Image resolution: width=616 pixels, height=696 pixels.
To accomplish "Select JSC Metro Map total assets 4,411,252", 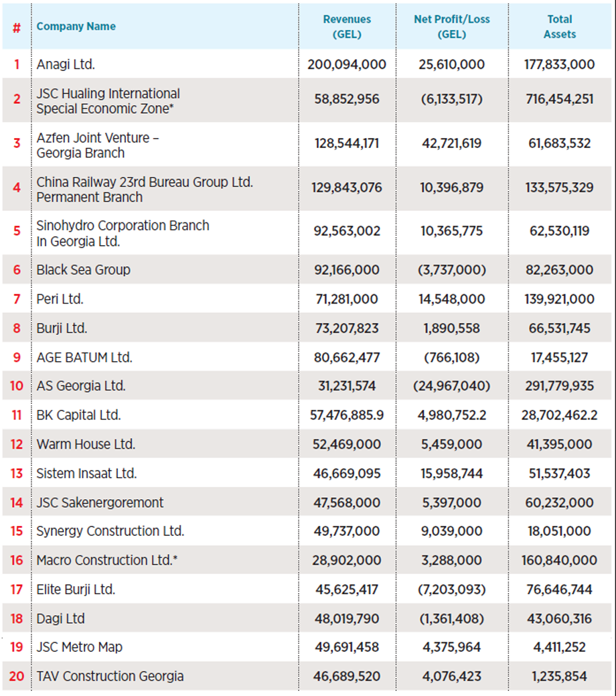I will pyautogui.click(x=559, y=647).
